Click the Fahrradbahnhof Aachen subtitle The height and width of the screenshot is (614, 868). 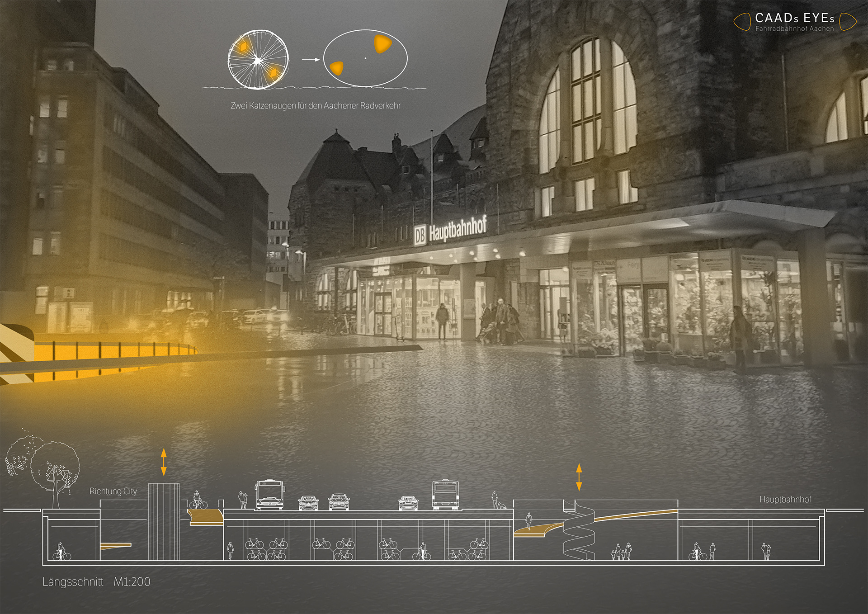[x=794, y=29]
